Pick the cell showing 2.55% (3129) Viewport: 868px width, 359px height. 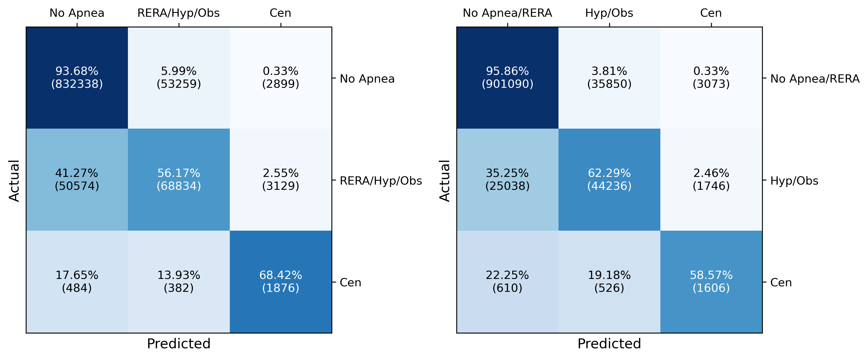coord(280,179)
